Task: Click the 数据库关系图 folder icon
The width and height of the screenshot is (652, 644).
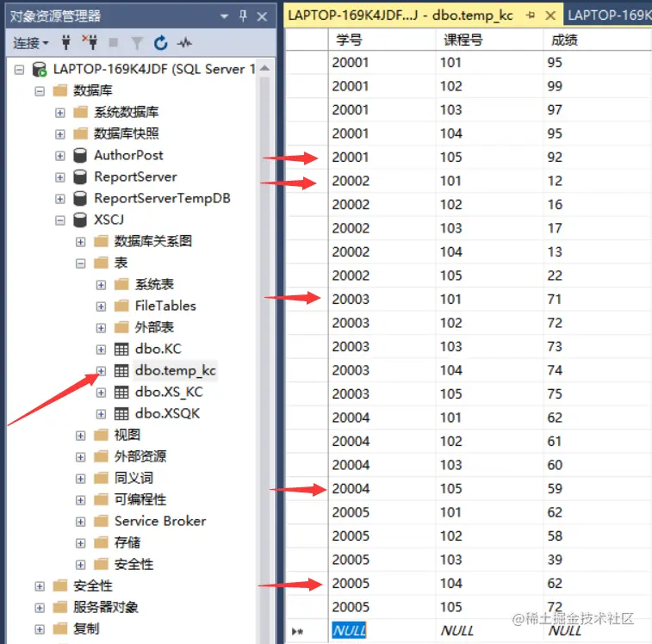Action: pos(101,241)
